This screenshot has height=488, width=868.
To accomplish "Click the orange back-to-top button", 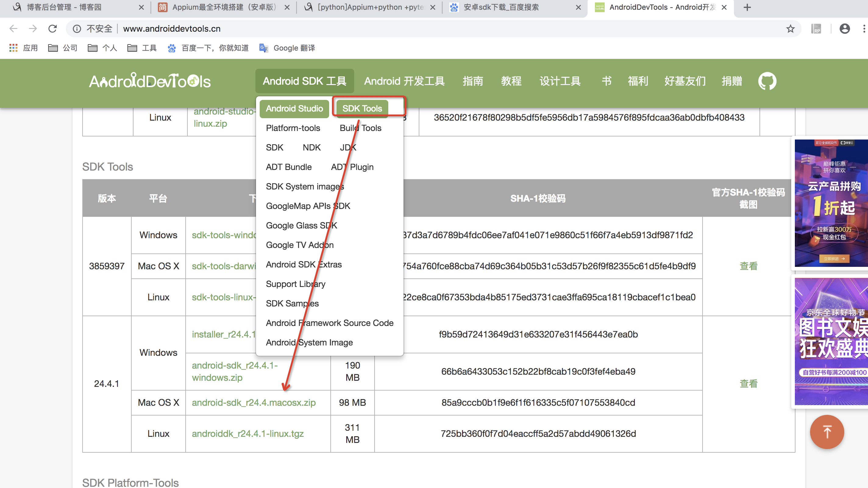I will point(827,432).
